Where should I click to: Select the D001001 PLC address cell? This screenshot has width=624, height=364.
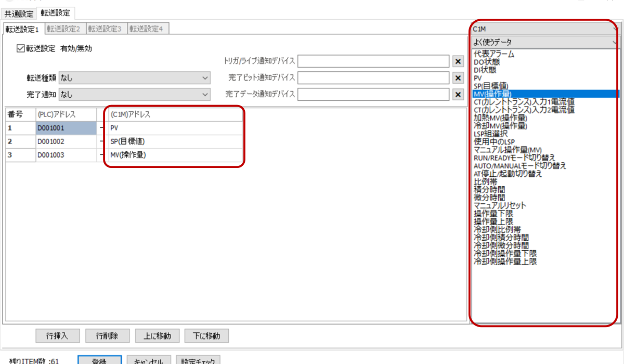coord(65,127)
